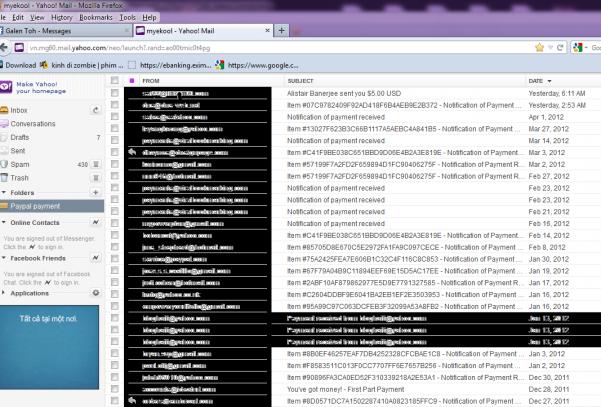Open the Edit menu

click(x=18, y=17)
